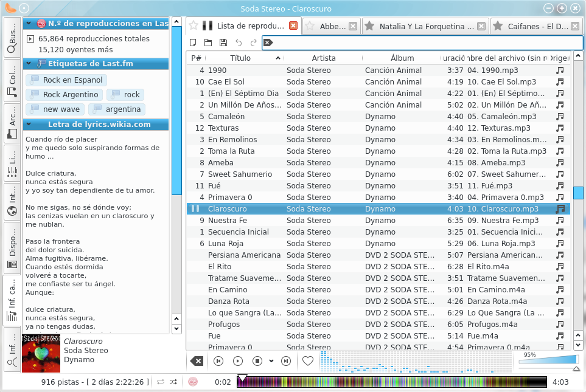This screenshot has width=586, height=392.
Task: Sort playlist by the Álbum column header
Action: 402,58
